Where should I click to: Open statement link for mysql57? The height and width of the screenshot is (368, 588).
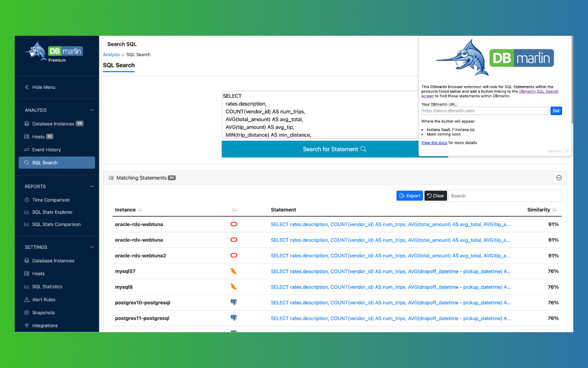coord(390,271)
